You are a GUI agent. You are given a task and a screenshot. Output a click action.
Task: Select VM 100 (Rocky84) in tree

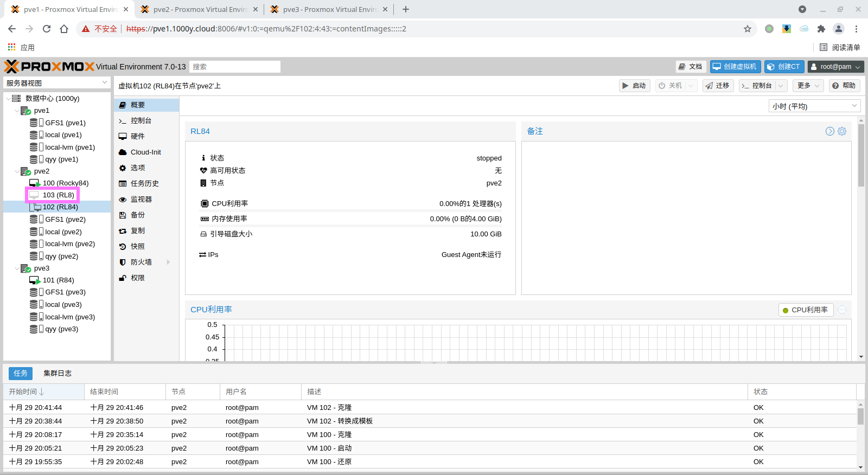pyautogui.click(x=65, y=183)
